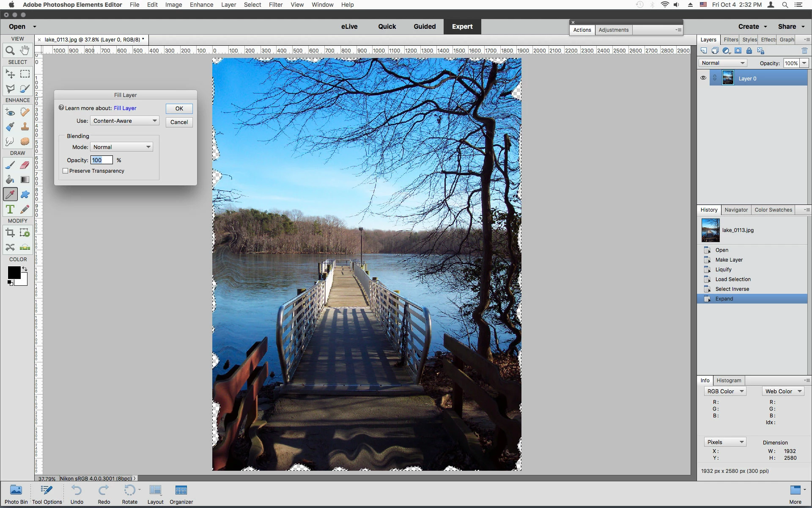Open the Photo Bin

[16, 494]
